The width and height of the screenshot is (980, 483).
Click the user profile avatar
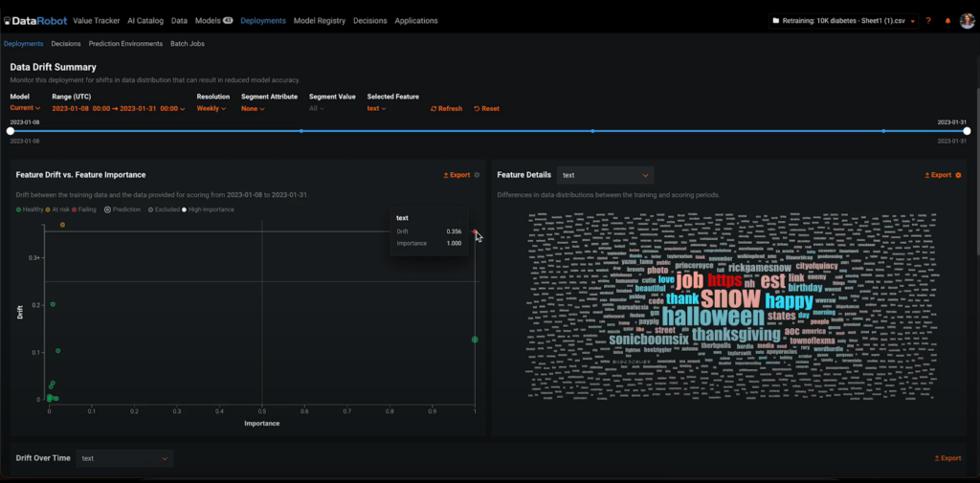[967, 20]
